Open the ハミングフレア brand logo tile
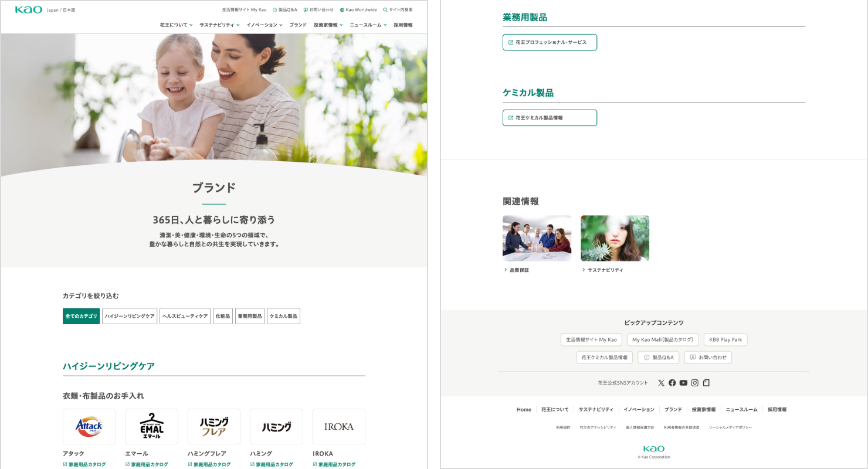The width and height of the screenshot is (868, 469). [x=214, y=426]
